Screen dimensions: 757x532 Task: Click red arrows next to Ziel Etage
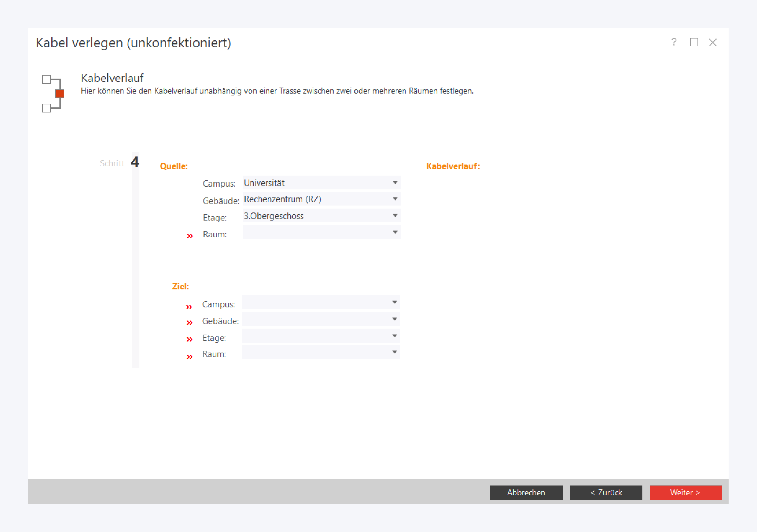tap(189, 339)
